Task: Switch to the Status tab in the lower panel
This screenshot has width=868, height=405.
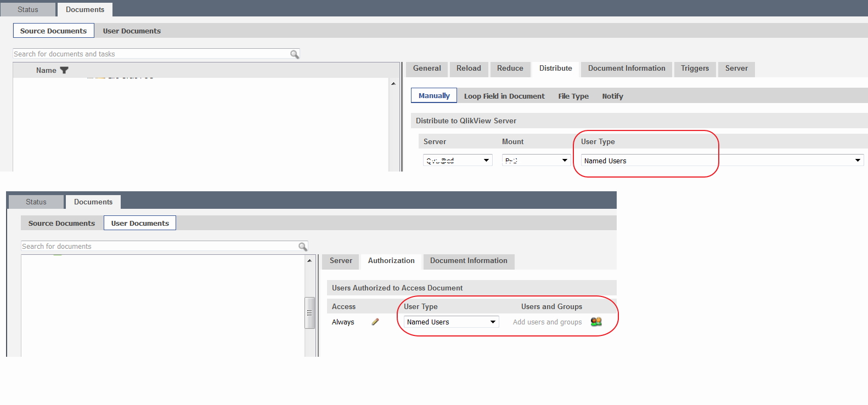Action: click(x=36, y=202)
